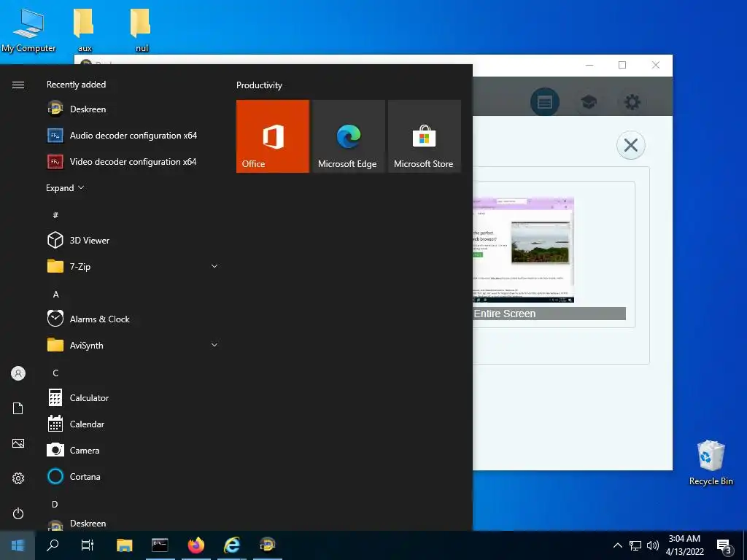Jump to the A letter header
747x560 pixels.
point(55,294)
